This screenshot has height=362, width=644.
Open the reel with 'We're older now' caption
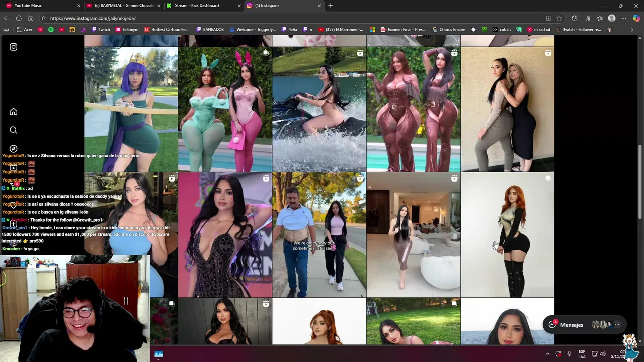[319, 235]
